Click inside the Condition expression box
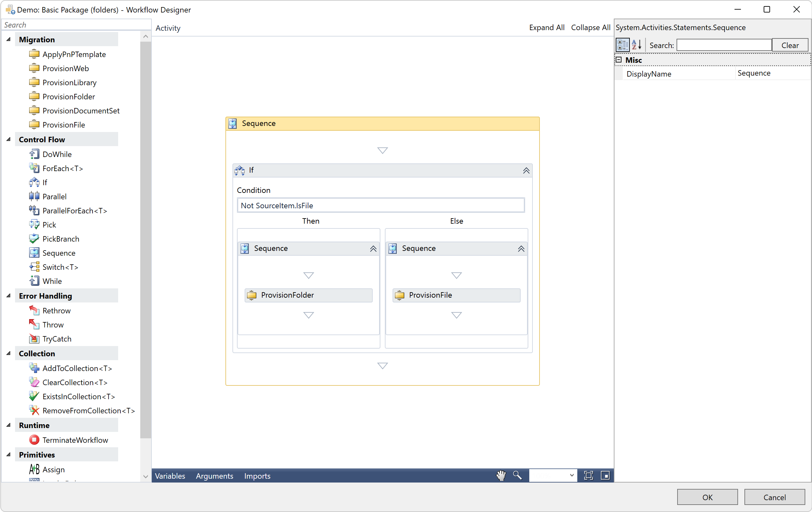The image size is (812, 512). tap(380, 205)
